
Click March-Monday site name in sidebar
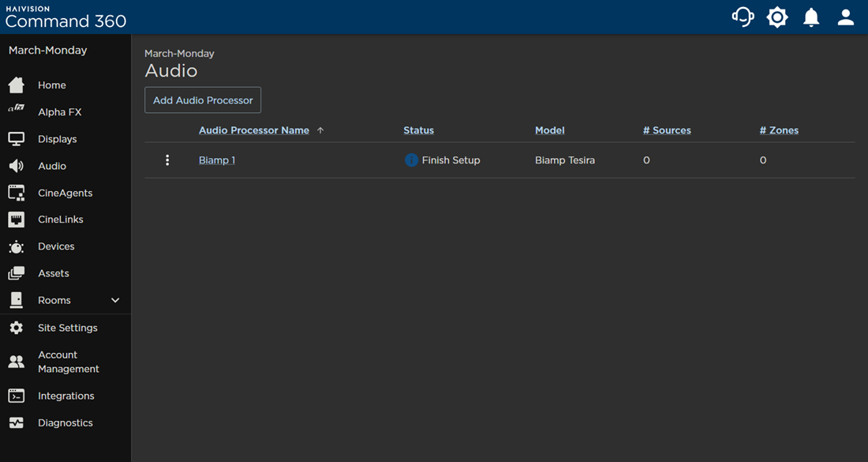pos(47,51)
